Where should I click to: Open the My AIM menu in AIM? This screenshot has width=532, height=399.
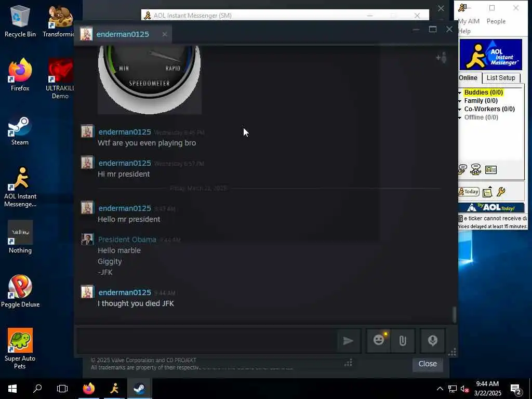click(x=469, y=21)
